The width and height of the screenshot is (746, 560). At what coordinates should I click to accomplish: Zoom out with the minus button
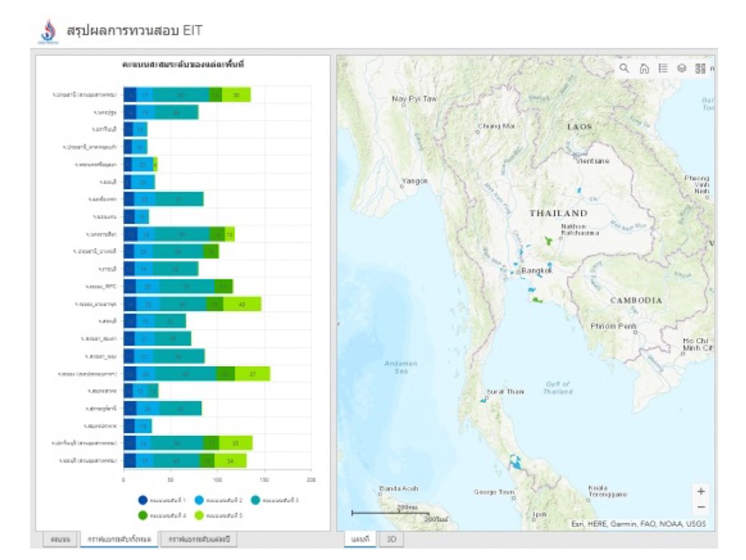(x=700, y=507)
